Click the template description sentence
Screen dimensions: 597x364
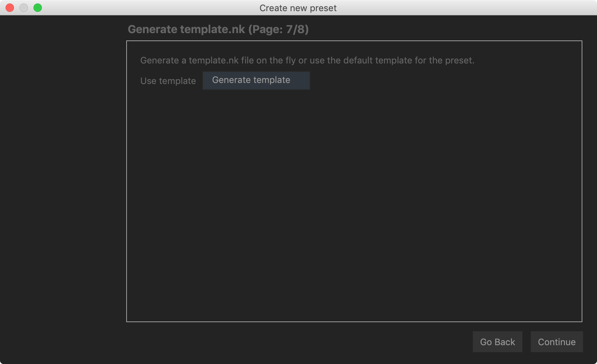pos(307,60)
